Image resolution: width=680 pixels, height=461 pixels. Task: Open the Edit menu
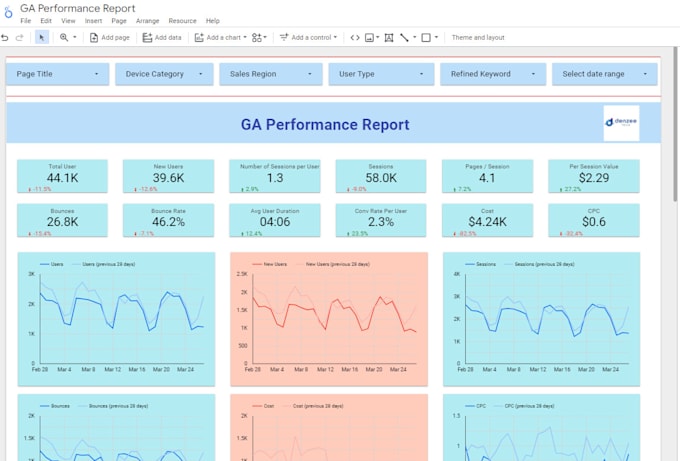46,21
